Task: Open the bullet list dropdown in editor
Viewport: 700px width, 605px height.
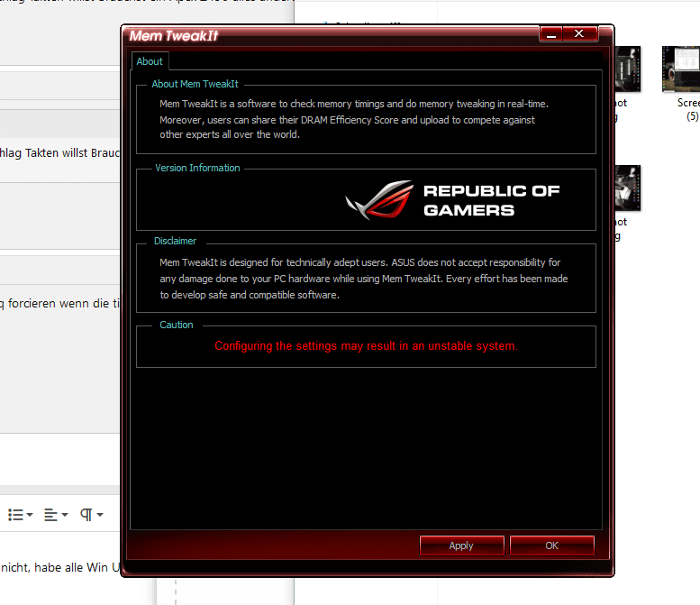Action: pyautogui.click(x=21, y=514)
